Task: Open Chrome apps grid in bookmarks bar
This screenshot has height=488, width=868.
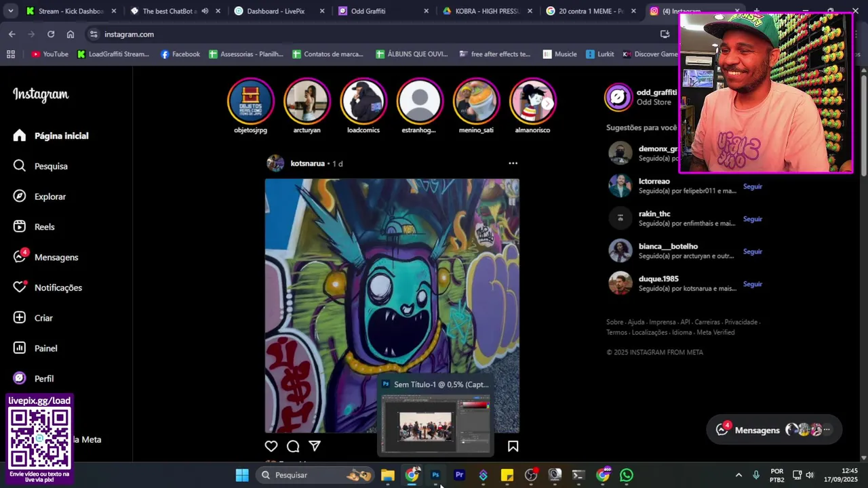Action: 11,54
